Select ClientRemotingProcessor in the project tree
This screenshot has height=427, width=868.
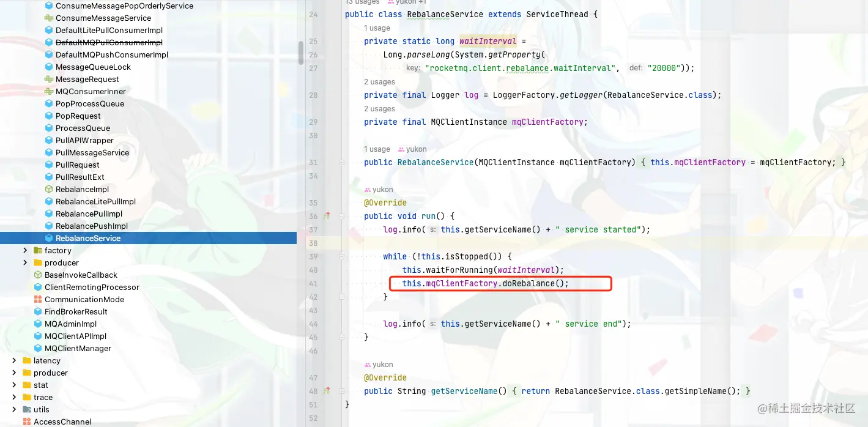point(92,287)
